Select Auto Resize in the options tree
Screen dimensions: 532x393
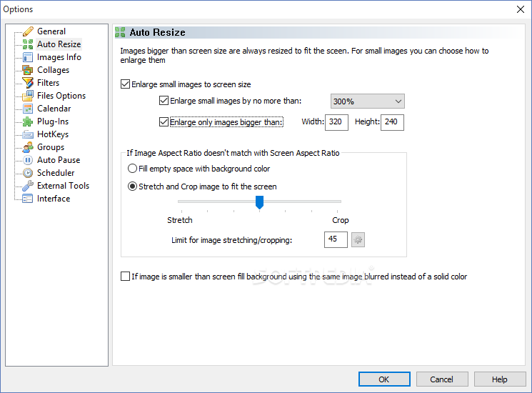(x=59, y=44)
